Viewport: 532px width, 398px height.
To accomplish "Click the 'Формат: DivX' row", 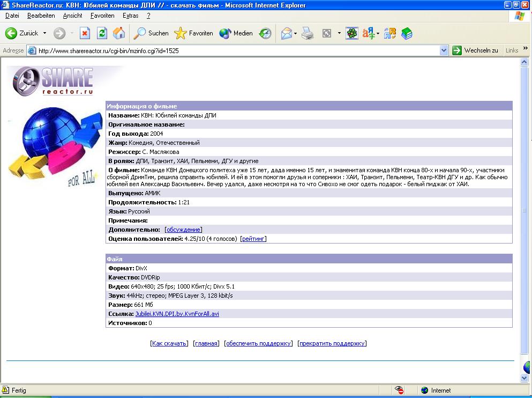I will point(309,268).
